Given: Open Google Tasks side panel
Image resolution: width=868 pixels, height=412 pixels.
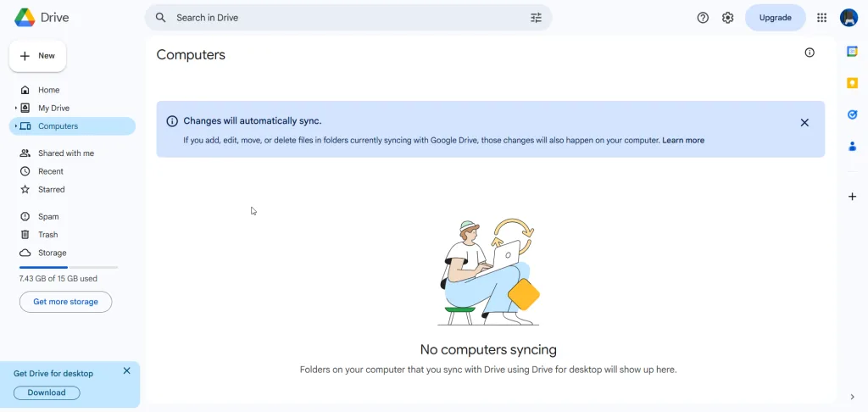Looking at the screenshot, I should pos(852,114).
